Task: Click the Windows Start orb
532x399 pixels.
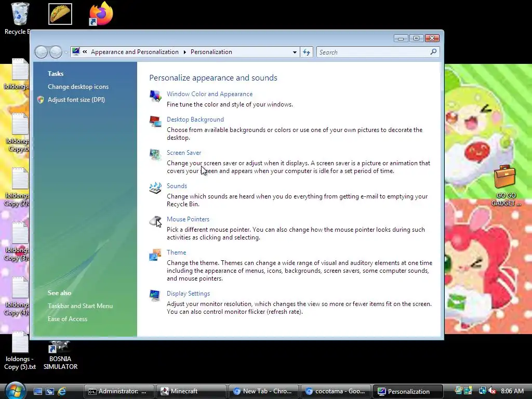Action: 15,391
